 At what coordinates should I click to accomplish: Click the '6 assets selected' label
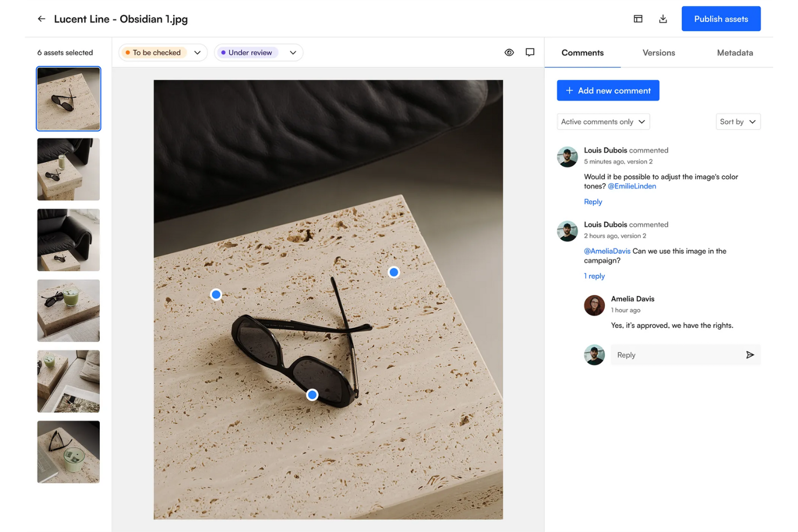pos(65,53)
